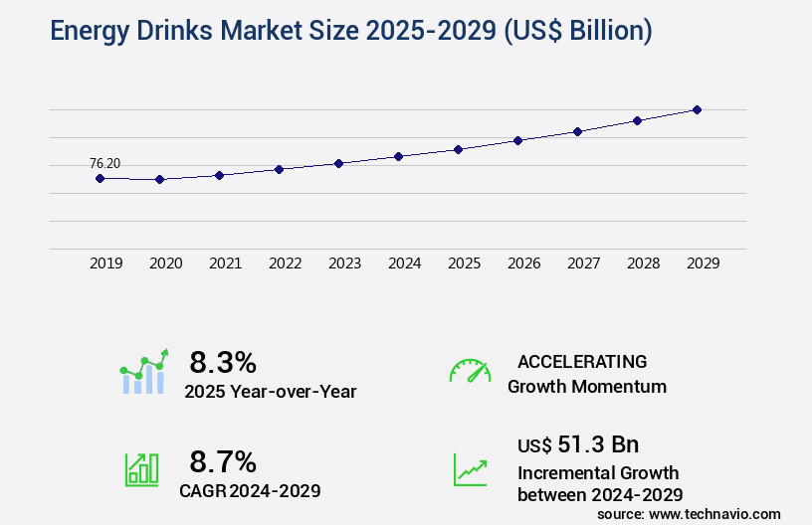812x525 pixels.
Task: Select the 8.7% CAGR figure
Action: 223,461
